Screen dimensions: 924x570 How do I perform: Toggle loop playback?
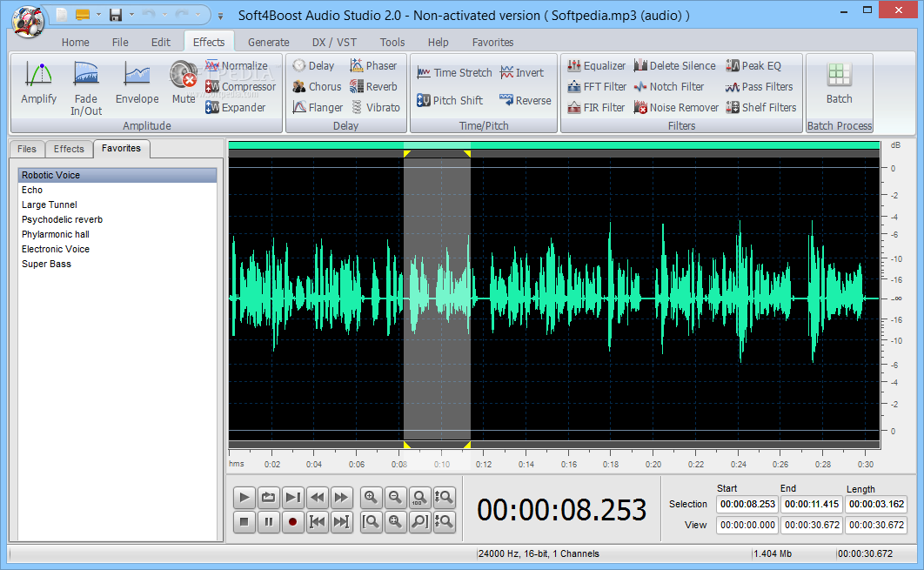[268, 498]
